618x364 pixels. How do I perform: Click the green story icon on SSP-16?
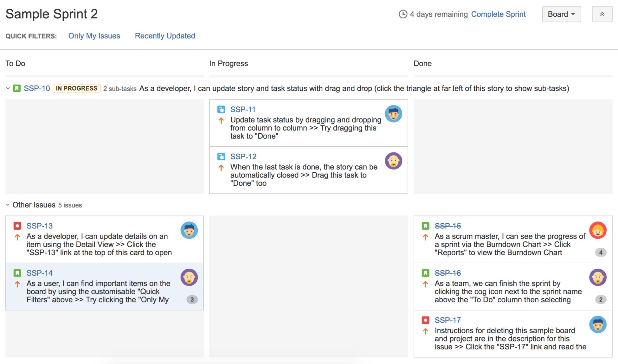[425, 273]
